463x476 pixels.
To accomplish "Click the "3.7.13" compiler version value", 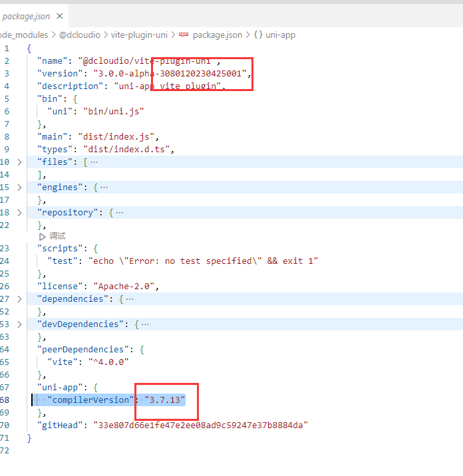I will pyautogui.click(x=165, y=400).
